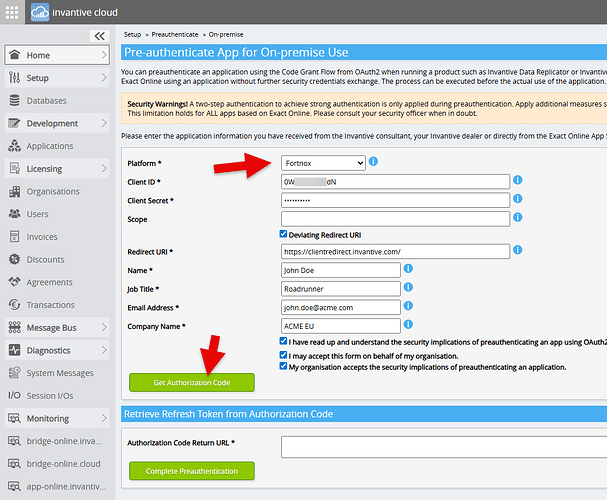Click the info icon next to Platform dropdown
The image size is (607, 500).
373,162
